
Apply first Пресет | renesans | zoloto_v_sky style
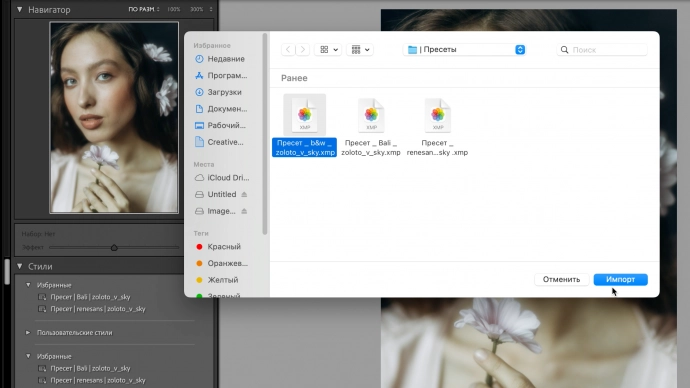tap(98, 309)
